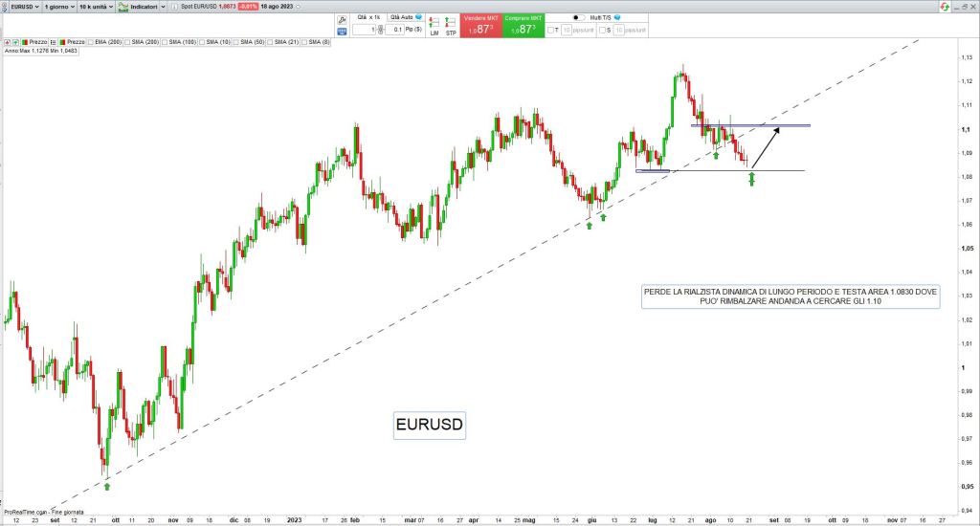The image size is (980, 526).
Task: Click the blue keyboard icon below wrench
Action: pyautogui.click(x=342, y=31)
